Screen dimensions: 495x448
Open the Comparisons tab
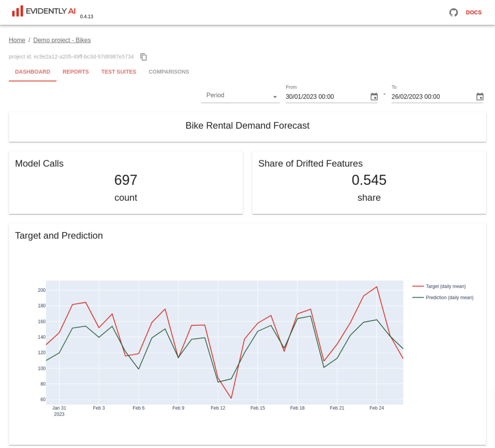tap(169, 72)
